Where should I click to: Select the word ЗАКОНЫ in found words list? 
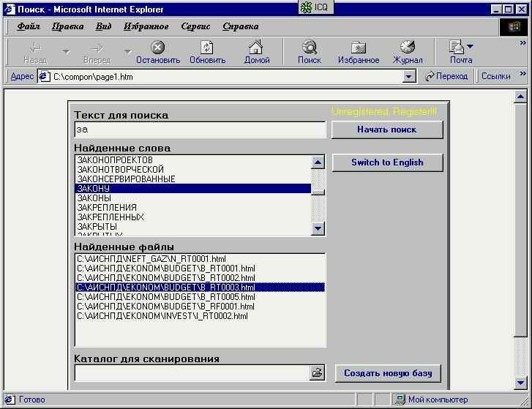click(x=94, y=198)
